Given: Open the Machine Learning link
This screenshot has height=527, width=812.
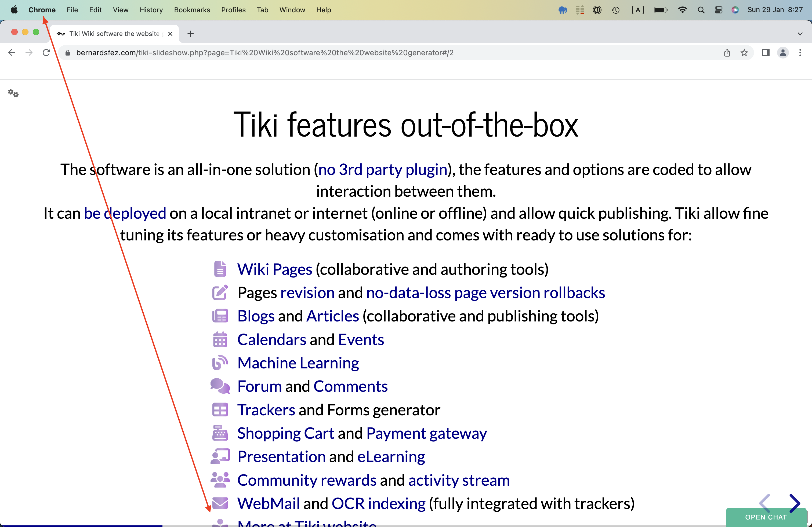Looking at the screenshot, I should (298, 363).
